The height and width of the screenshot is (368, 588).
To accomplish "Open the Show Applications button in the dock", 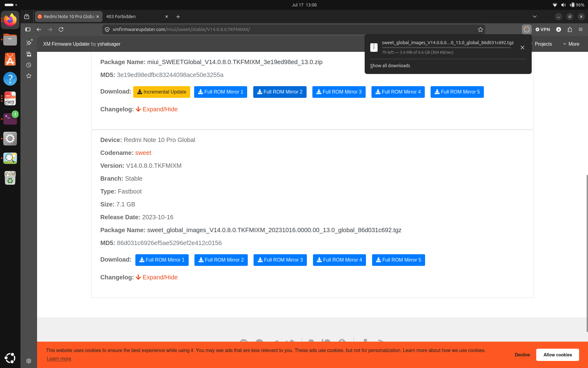I will click(10, 358).
